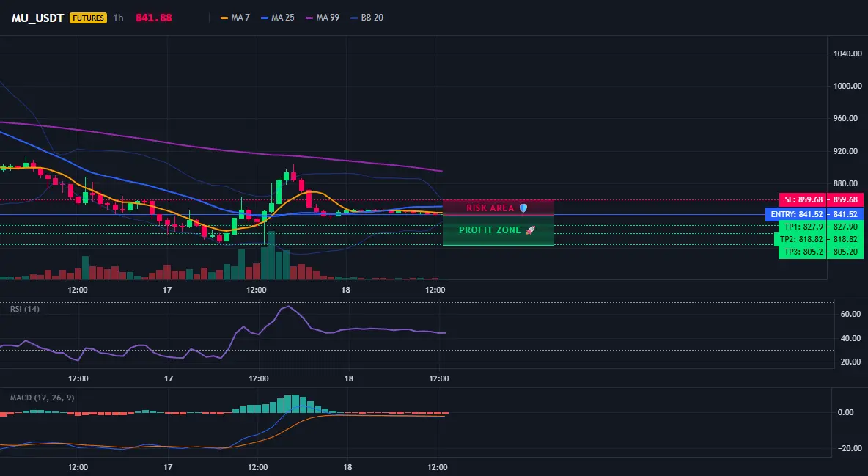Click the 18 date label under RSI
Screen dimensions: 868x476
coord(348,378)
